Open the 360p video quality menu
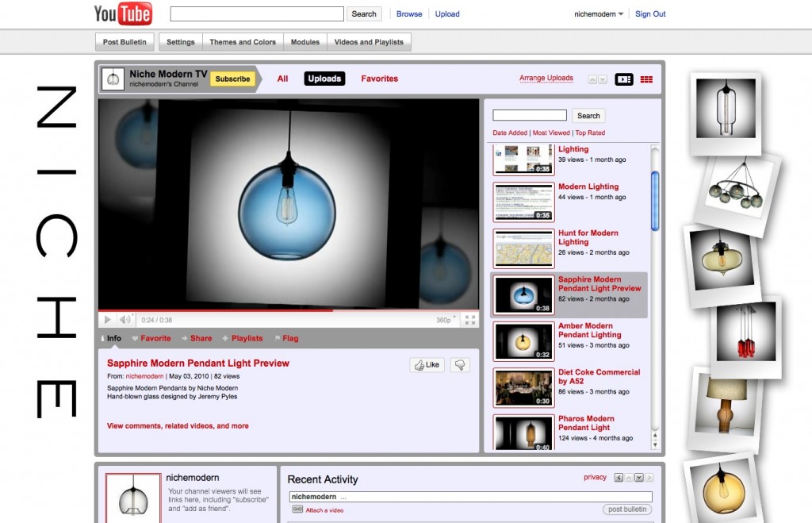 click(446, 321)
